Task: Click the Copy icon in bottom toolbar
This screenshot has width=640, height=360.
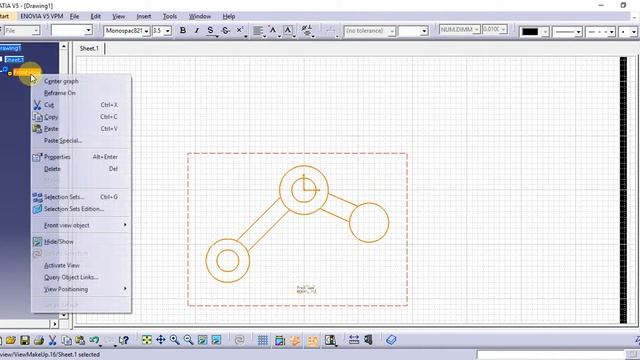Action: 66,340
